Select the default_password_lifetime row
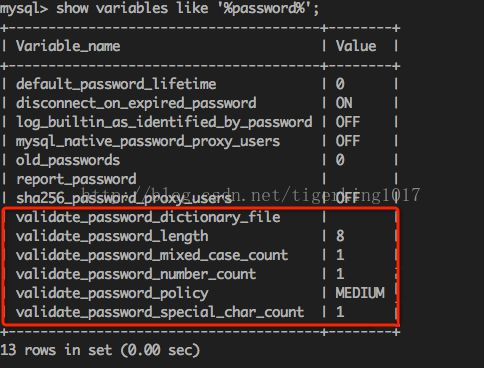Screen dimensions: 484x368 200,84
